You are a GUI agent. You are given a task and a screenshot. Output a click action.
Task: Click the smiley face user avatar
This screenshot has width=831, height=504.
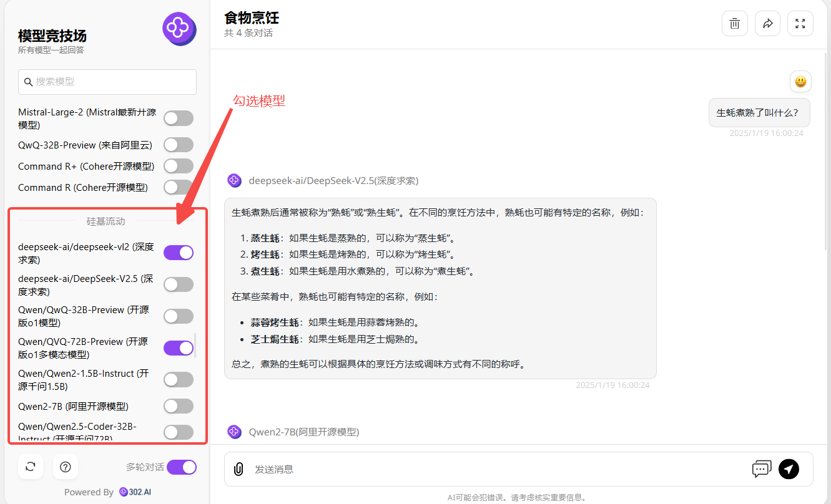tap(800, 81)
